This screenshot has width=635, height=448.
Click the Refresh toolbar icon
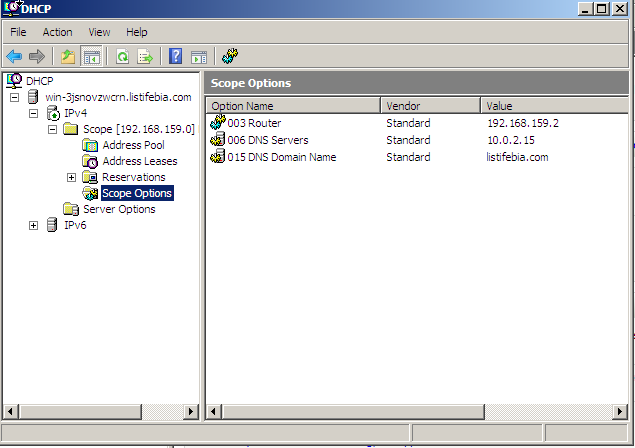pos(122,56)
